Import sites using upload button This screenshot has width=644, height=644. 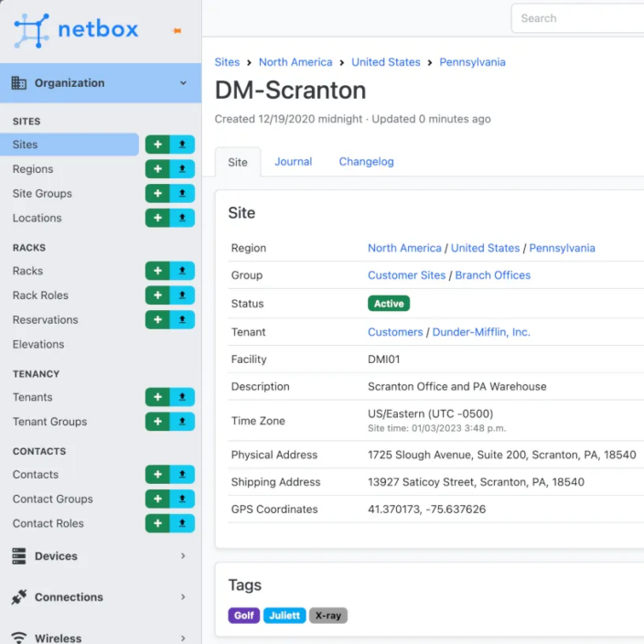182,145
